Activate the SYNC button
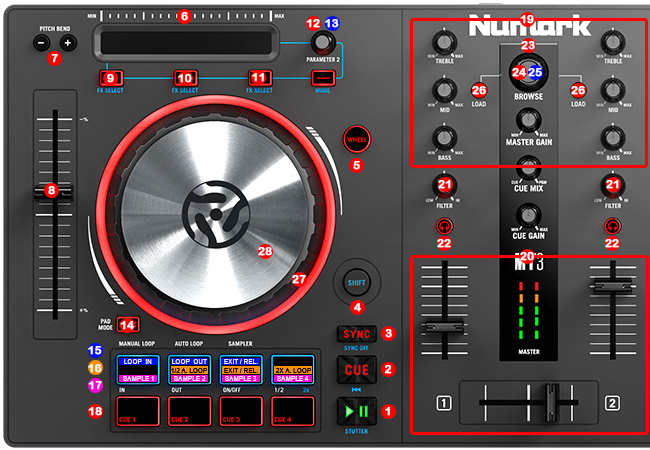 (x=356, y=334)
